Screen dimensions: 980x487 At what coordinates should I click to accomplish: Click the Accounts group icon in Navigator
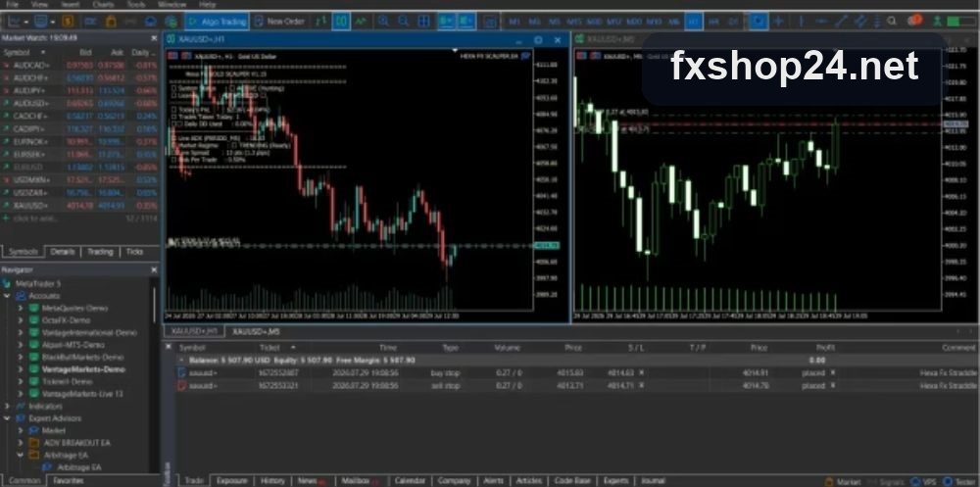point(21,296)
